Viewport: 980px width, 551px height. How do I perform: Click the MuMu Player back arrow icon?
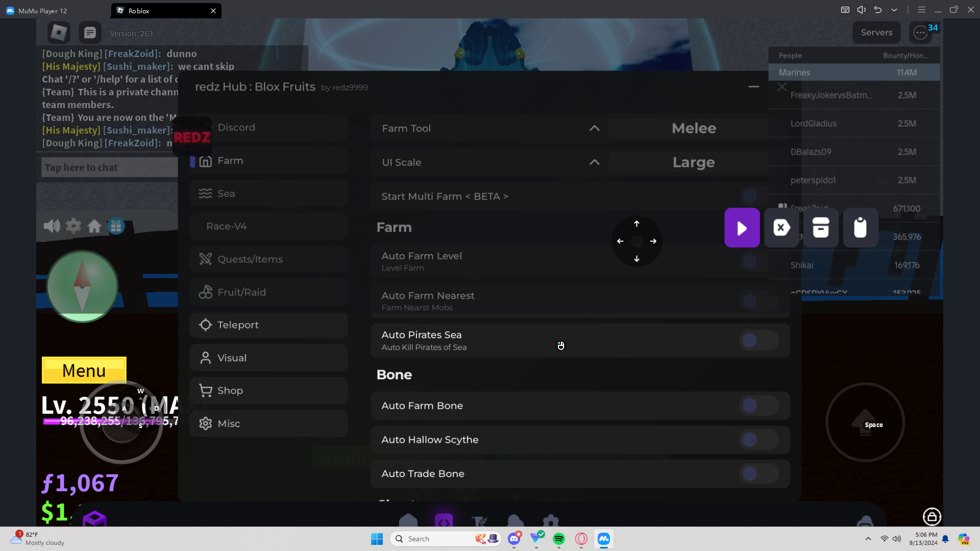click(x=878, y=10)
